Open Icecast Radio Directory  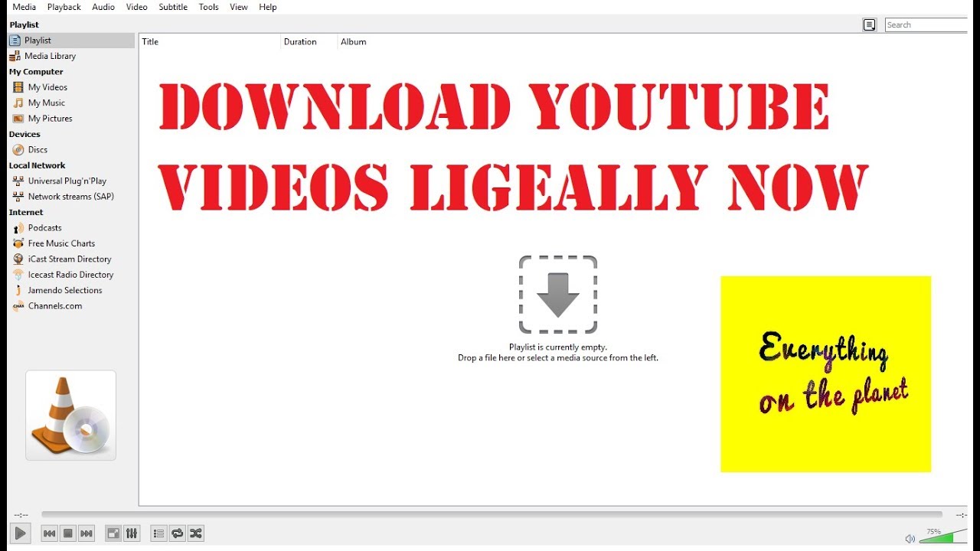click(71, 275)
